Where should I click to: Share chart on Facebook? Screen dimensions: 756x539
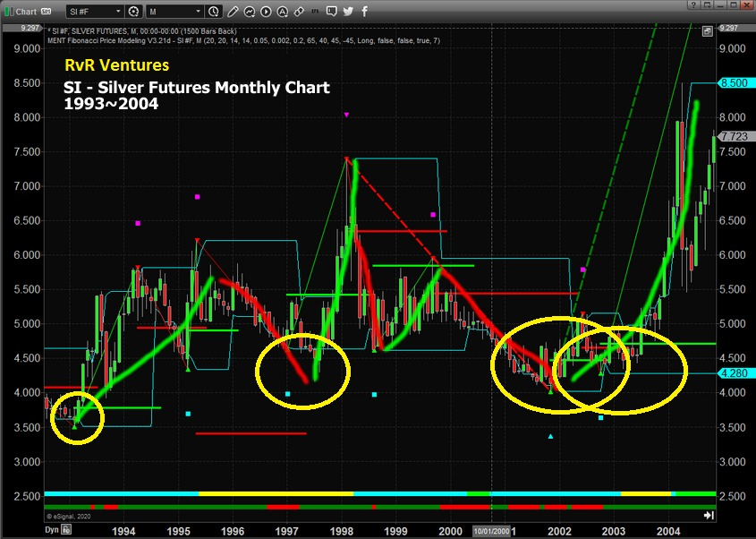[x=363, y=12]
